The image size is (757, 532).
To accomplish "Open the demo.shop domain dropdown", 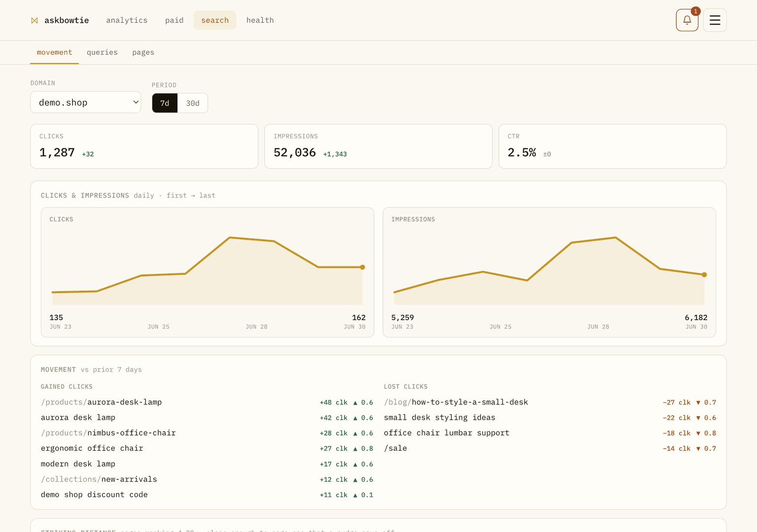I will (x=86, y=102).
